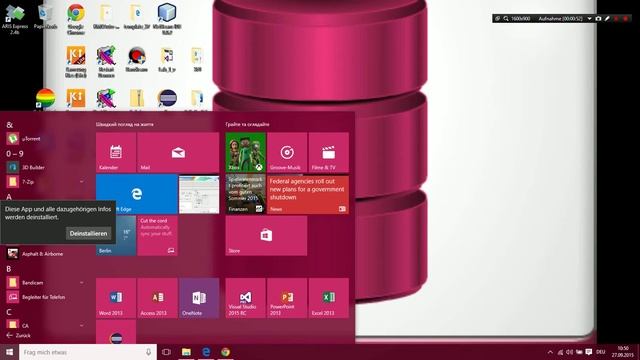Screen dimensions: 640x360
Task: Open the volume icon in system tray
Action: point(569,352)
